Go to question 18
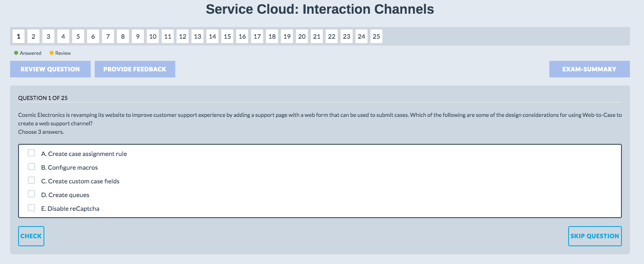 [x=272, y=36]
